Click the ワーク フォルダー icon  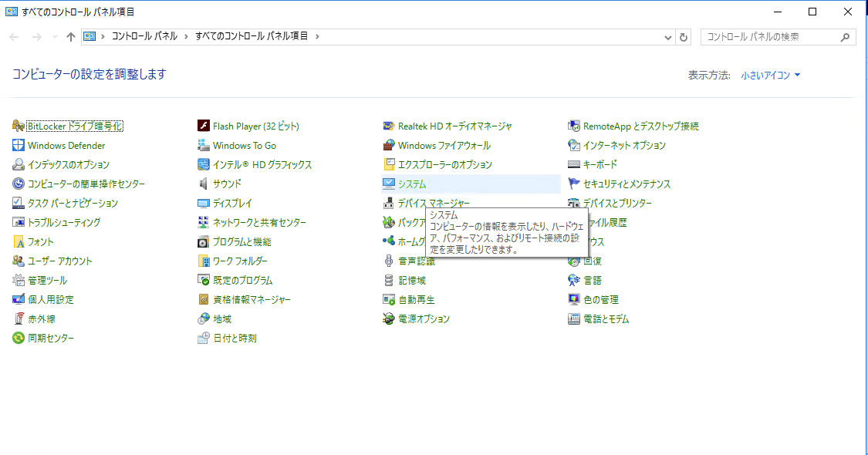click(x=204, y=261)
